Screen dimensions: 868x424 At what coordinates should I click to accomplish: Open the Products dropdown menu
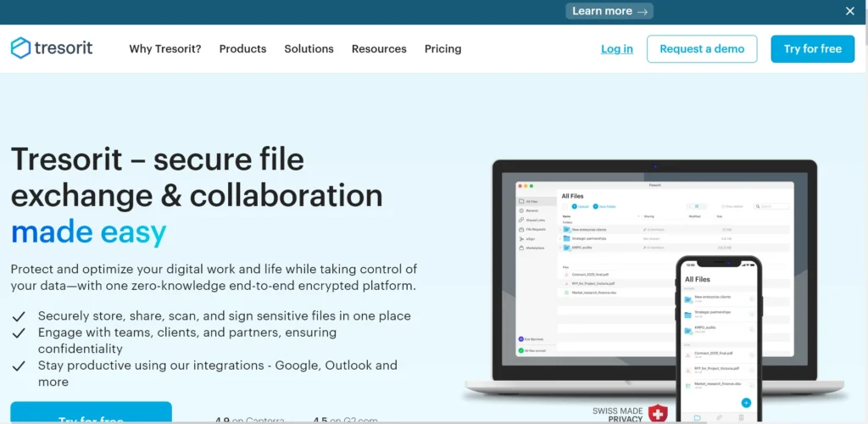tap(242, 49)
